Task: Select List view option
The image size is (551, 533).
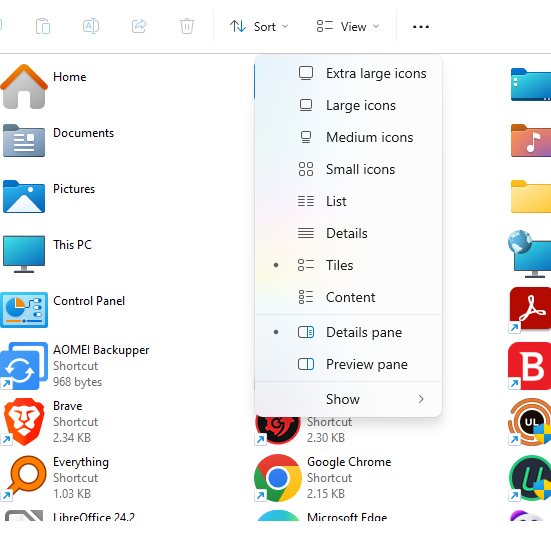Action: [348, 201]
